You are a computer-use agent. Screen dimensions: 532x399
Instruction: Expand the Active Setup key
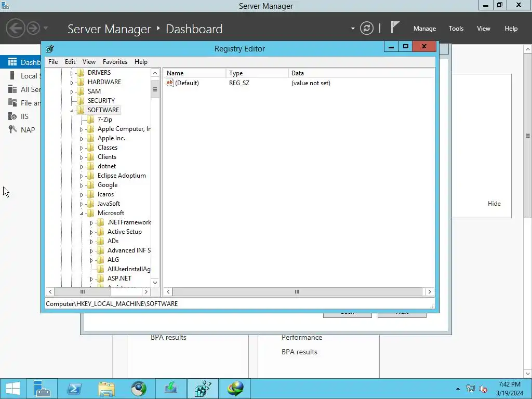pos(91,232)
